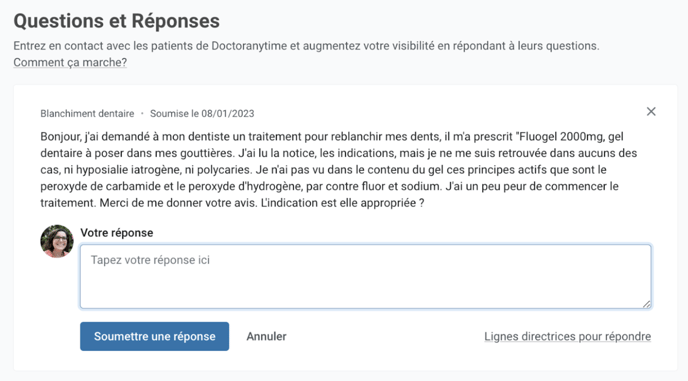
Task: Click the "Questions et Réponses" heading
Action: (117, 21)
